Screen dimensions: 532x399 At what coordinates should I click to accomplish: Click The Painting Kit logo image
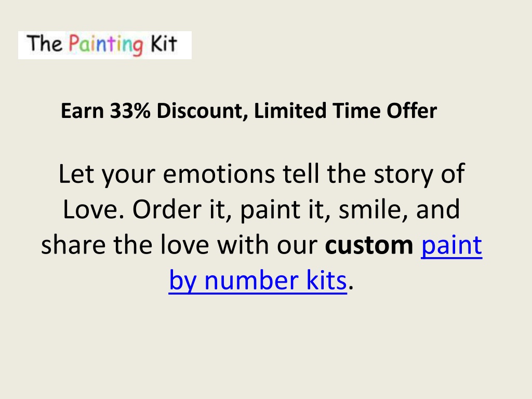click(x=104, y=45)
